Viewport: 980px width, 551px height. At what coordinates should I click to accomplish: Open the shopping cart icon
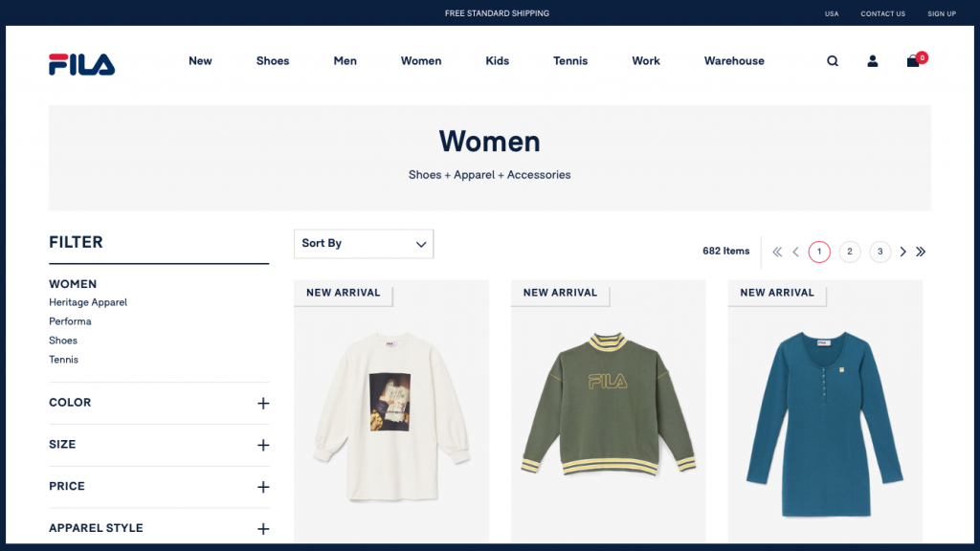pos(914,61)
